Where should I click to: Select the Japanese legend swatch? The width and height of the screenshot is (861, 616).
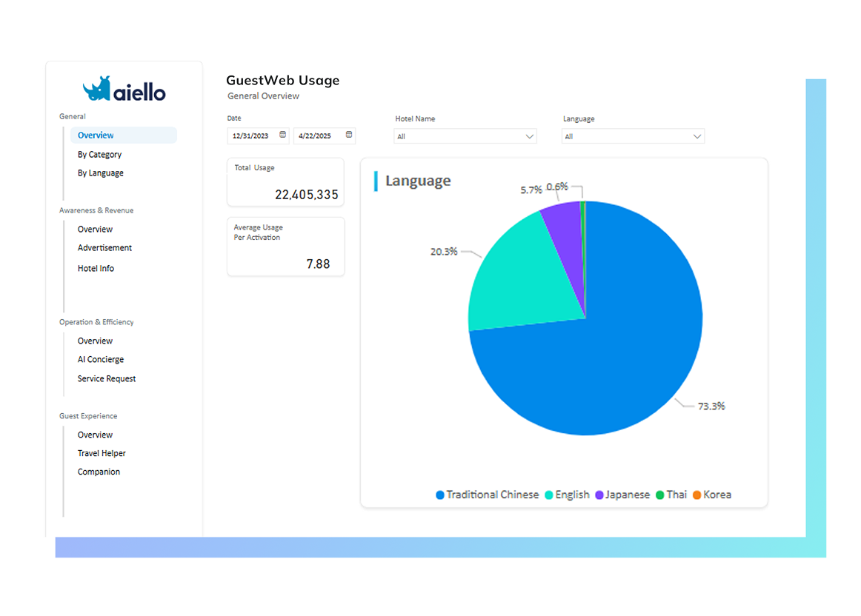[599, 495]
